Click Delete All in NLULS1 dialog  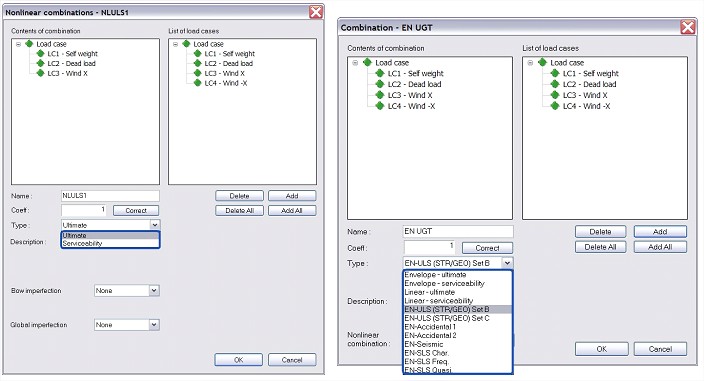tap(239, 210)
